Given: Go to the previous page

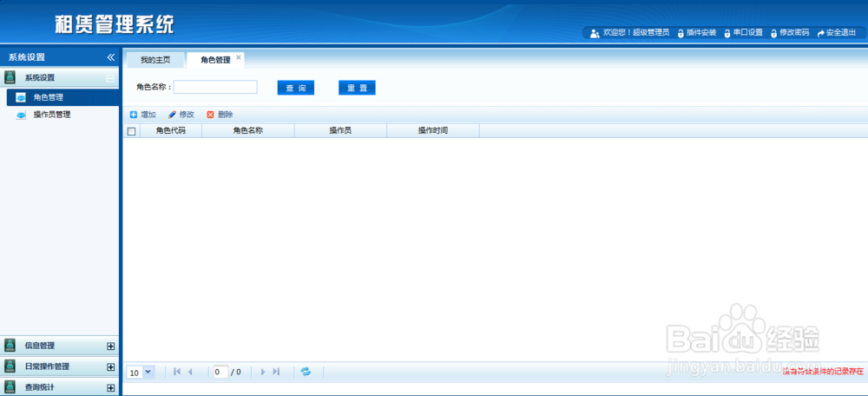Looking at the screenshot, I should (x=190, y=372).
